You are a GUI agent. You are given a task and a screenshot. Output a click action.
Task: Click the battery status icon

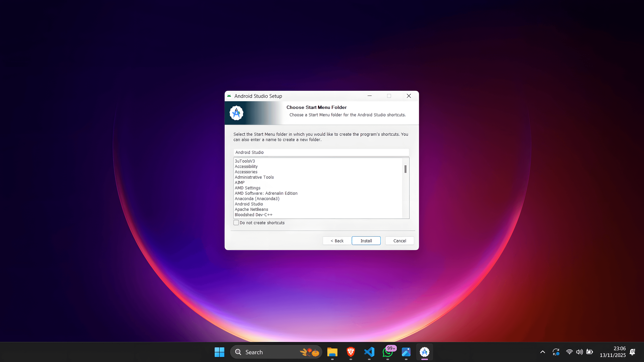(x=589, y=352)
